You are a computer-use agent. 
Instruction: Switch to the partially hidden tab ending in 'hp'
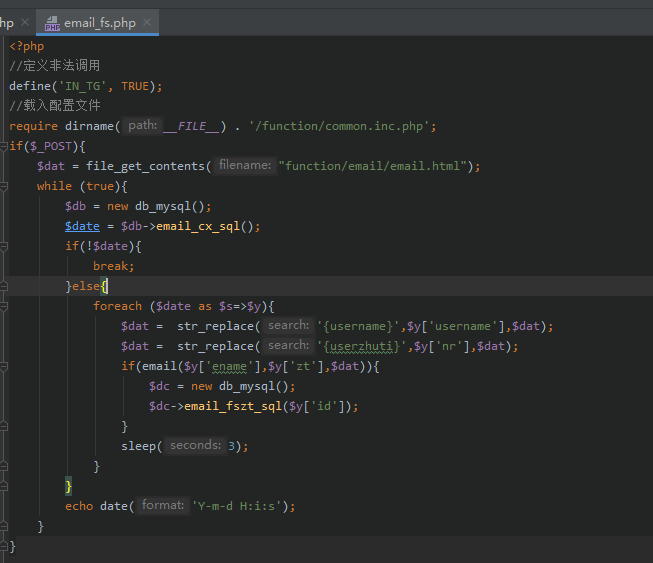click(x=7, y=22)
